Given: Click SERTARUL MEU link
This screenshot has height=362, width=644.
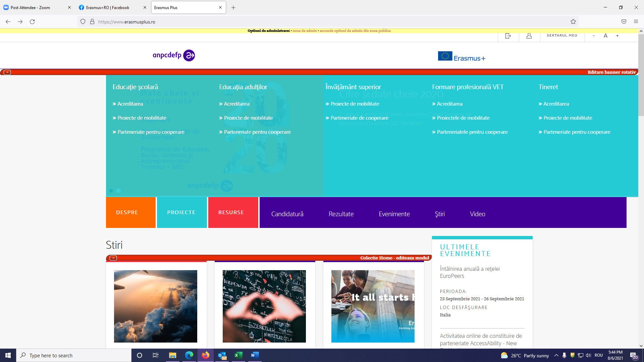Looking at the screenshot, I should [x=562, y=35].
